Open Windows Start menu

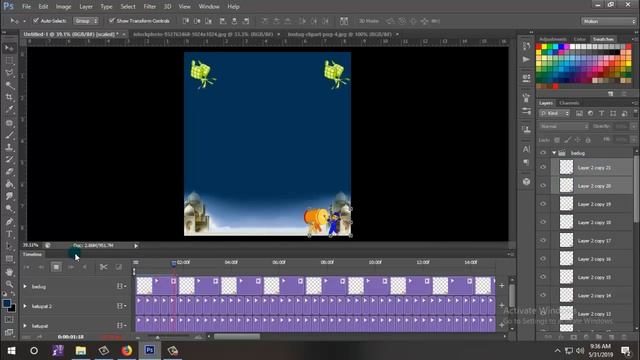point(11,350)
